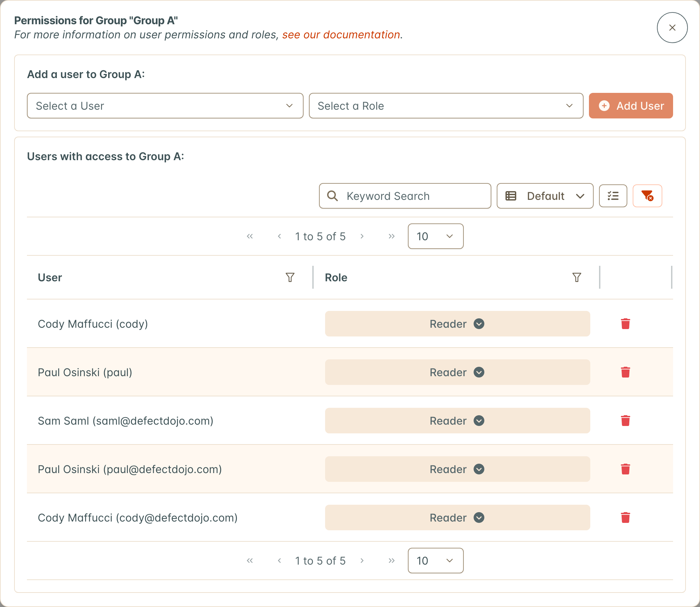Go to previous page in top pagination
Image resolution: width=700 pixels, height=607 pixels.
[x=280, y=236]
